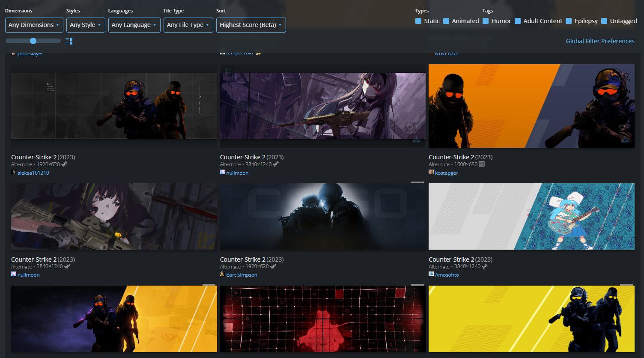Click the heart icon on the orange soldier banner

622,127
